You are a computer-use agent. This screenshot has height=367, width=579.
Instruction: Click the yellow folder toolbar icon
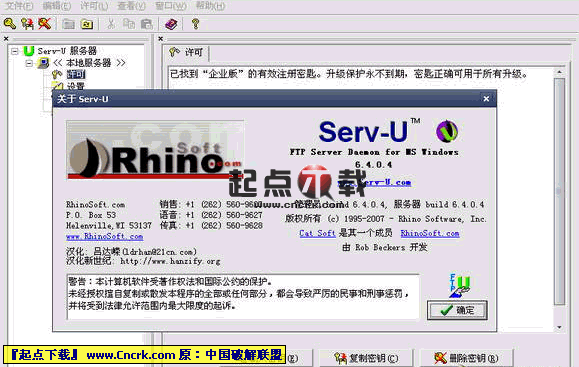(x=87, y=24)
